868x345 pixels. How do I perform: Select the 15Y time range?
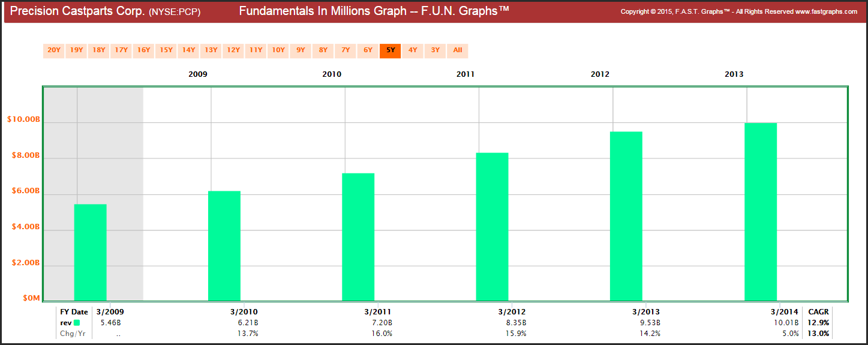(166, 50)
